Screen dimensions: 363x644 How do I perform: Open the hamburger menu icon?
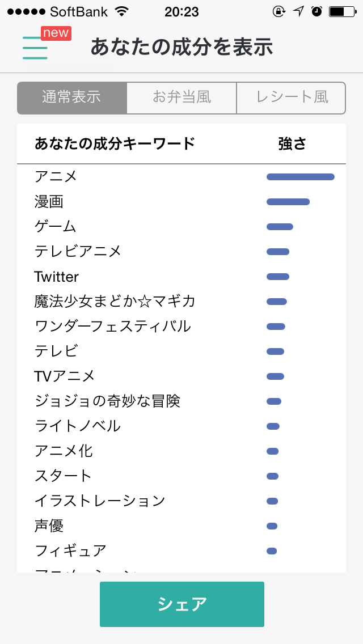point(35,48)
